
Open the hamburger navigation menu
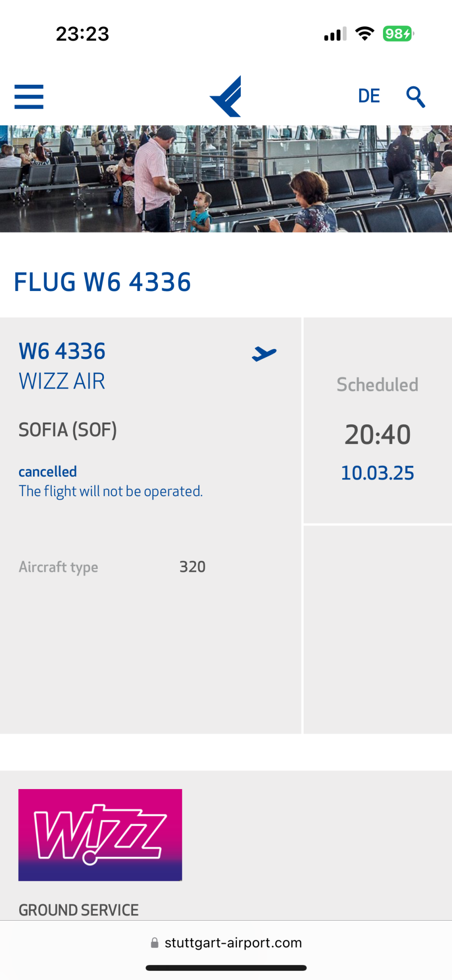pos(29,97)
